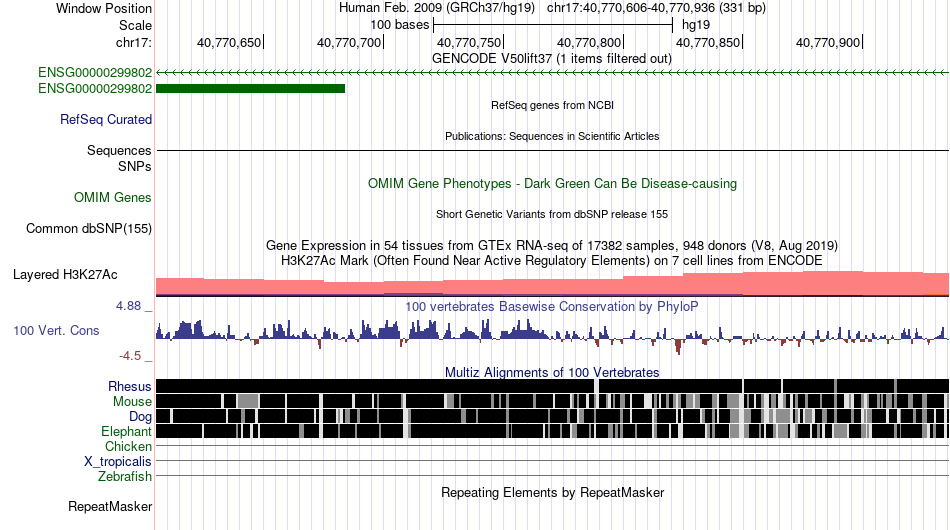Open Multiz Alignments of 100 Vertebrates title

click(x=552, y=373)
